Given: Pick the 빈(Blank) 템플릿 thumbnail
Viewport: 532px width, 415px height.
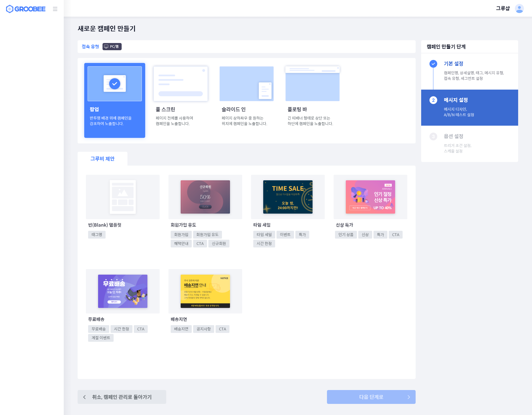Looking at the screenshot, I should 122,197.
